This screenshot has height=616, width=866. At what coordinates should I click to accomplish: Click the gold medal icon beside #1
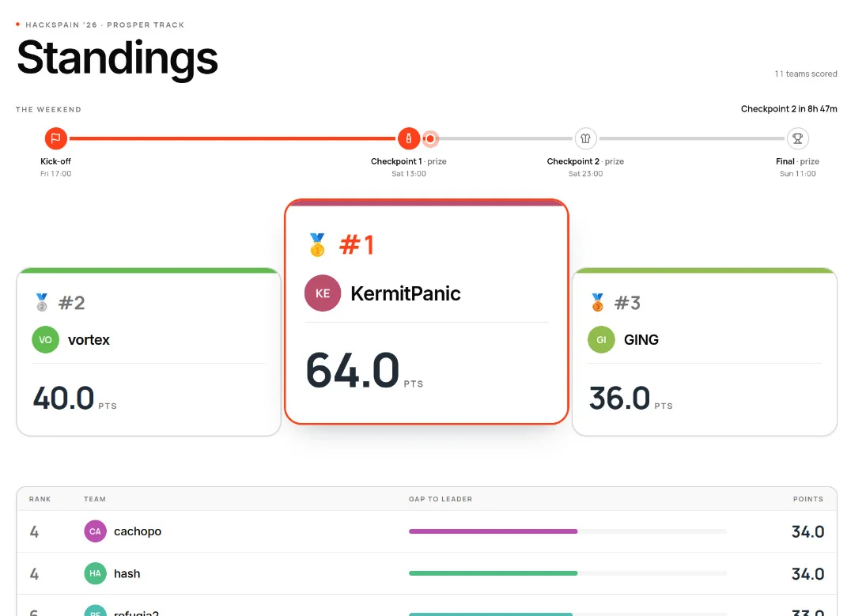point(317,245)
